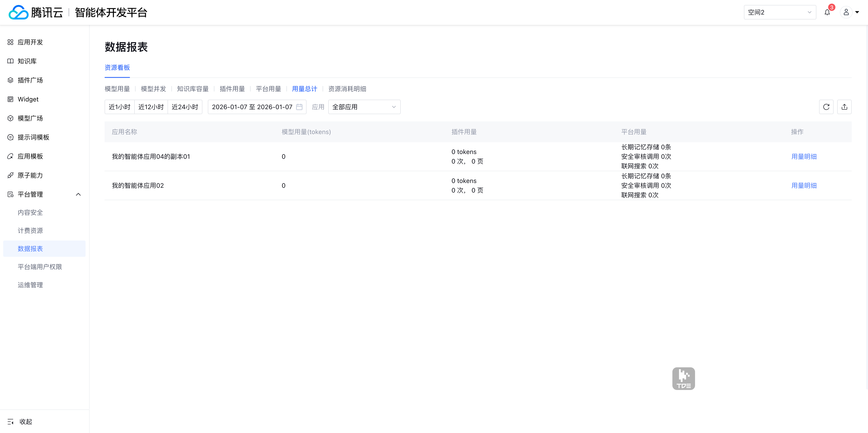Click the Tencent Cloud logo
Screen dimensions: 868x433
(x=18, y=12)
